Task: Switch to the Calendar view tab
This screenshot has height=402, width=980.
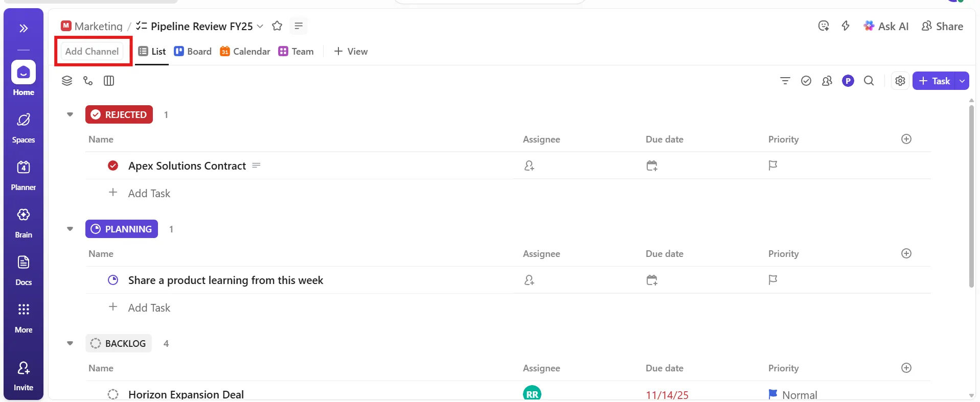Action: (x=245, y=51)
